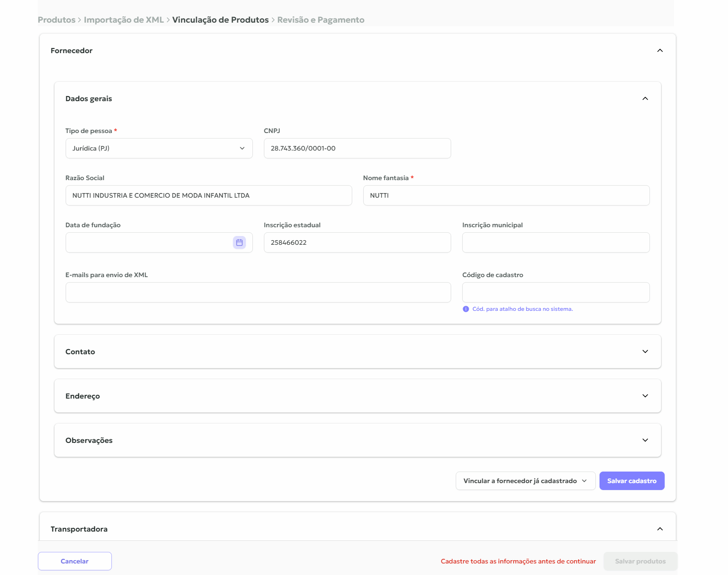Collapse the Dados gerais panel

(645, 99)
